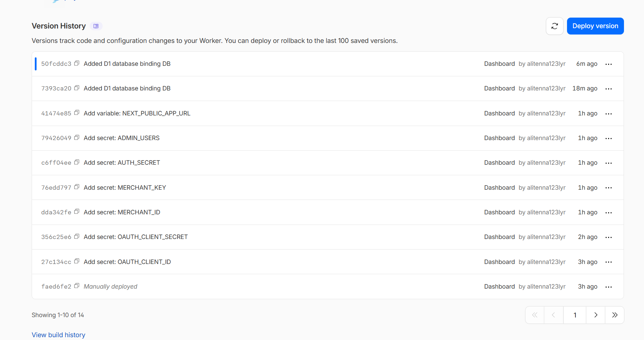Image resolution: width=644 pixels, height=340 pixels.
Task: Copy version ID 79426049
Action: [x=77, y=138]
